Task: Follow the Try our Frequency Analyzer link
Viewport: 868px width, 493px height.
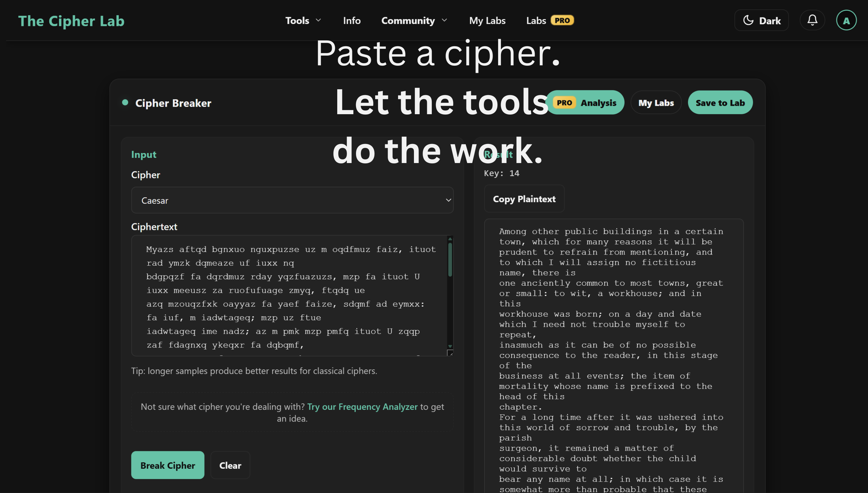Action: (x=362, y=407)
